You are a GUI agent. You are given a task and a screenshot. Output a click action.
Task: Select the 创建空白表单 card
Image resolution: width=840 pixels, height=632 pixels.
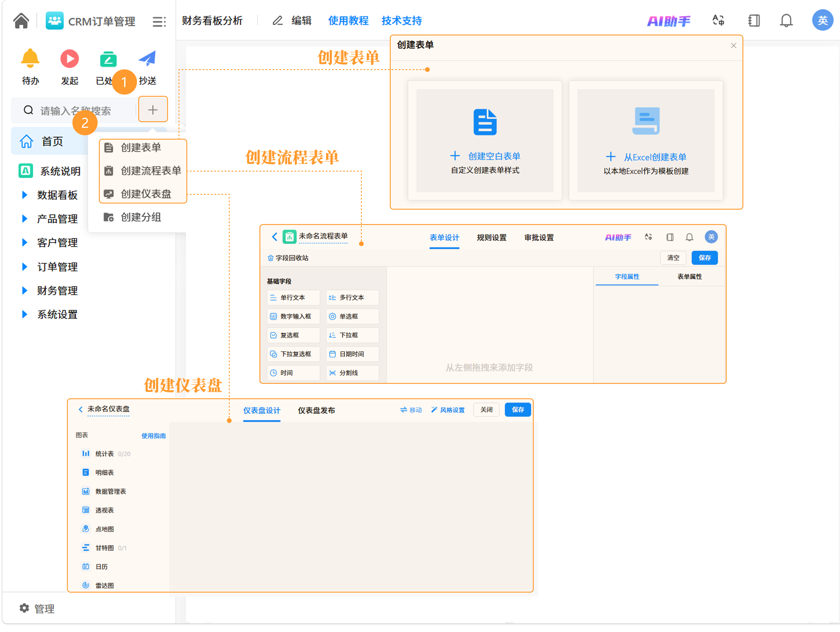(485, 140)
